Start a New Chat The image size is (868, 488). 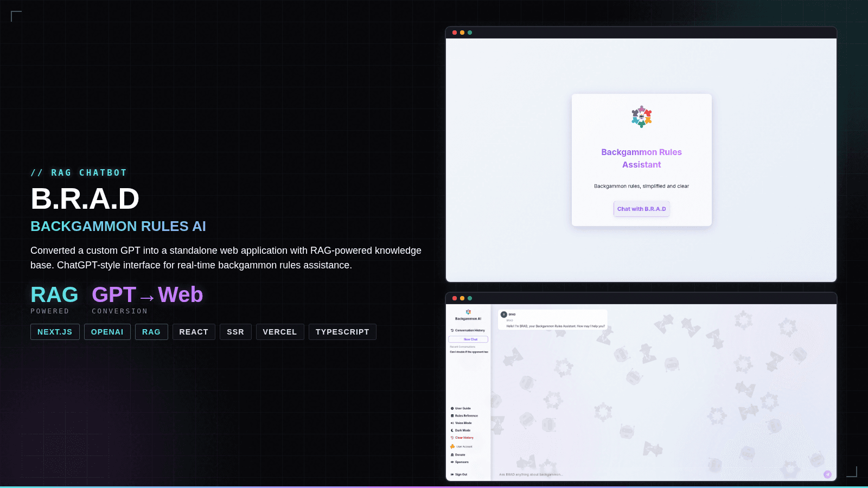point(468,339)
